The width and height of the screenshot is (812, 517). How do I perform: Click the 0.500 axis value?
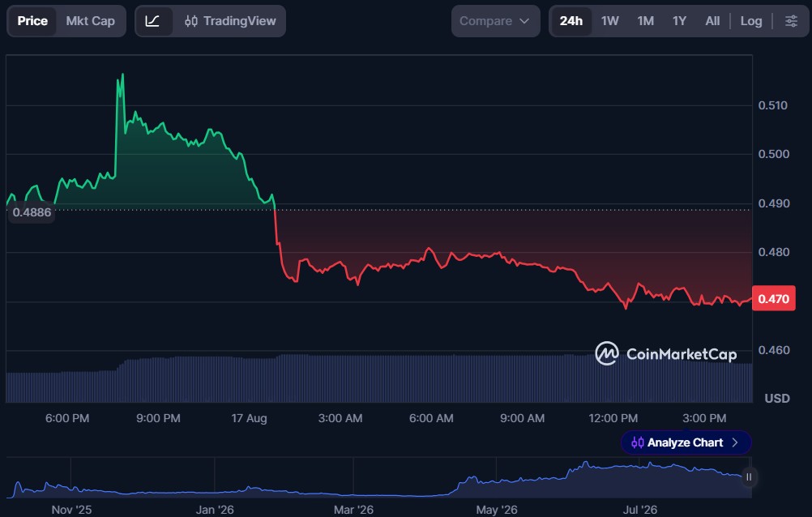773,154
